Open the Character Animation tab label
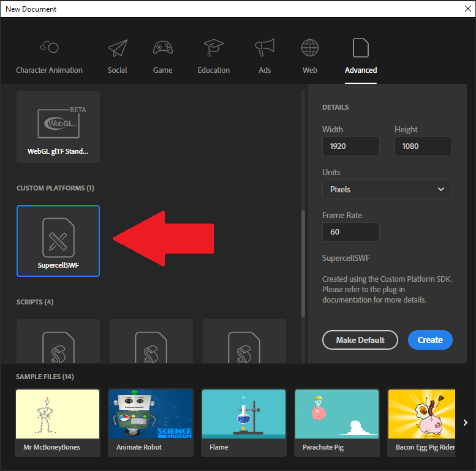The image size is (476, 471). (49, 70)
